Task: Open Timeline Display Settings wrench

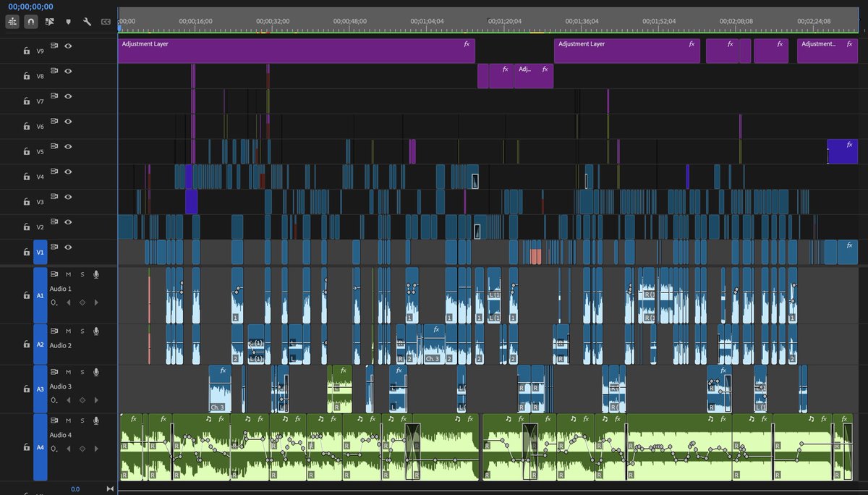Action: [87, 22]
